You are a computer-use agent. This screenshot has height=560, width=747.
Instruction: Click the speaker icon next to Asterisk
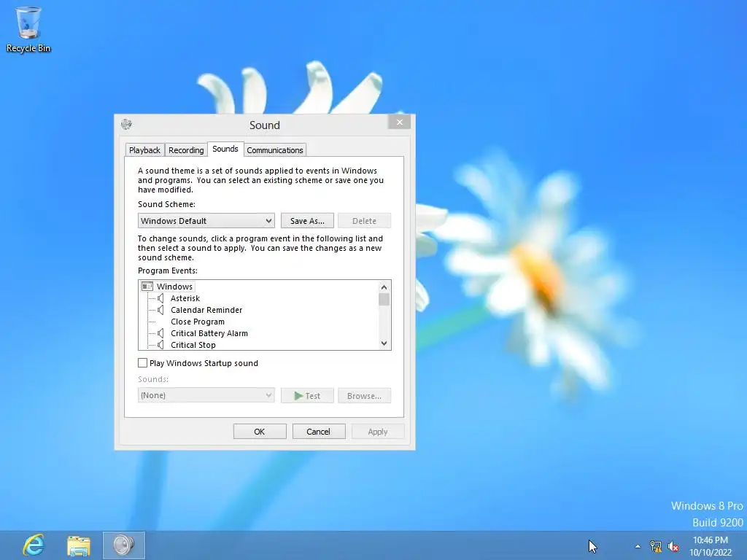pos(160,298)
